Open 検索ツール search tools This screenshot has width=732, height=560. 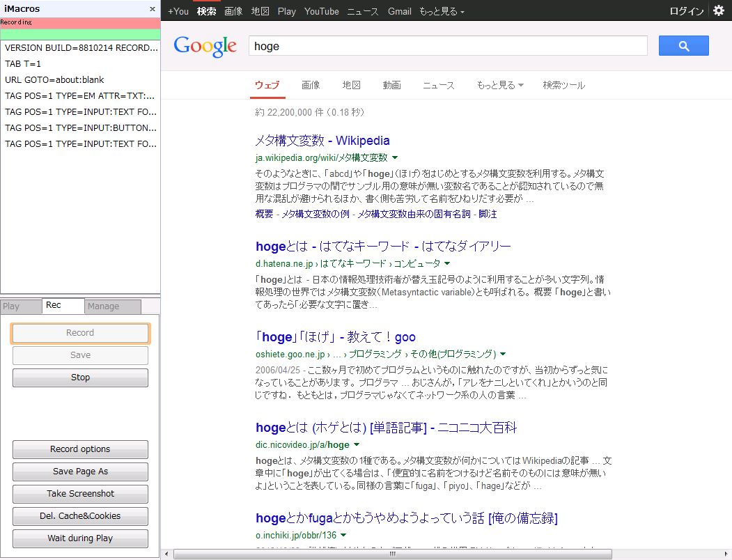click(x=563, y=85)
